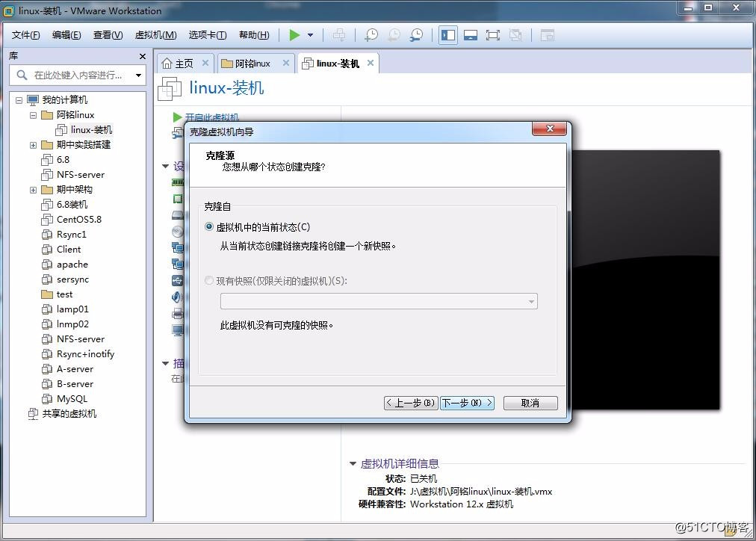This screenshot has width=756, height=541.
Task: Select the Rsync1 VM icon
Action: pos(47,235)
